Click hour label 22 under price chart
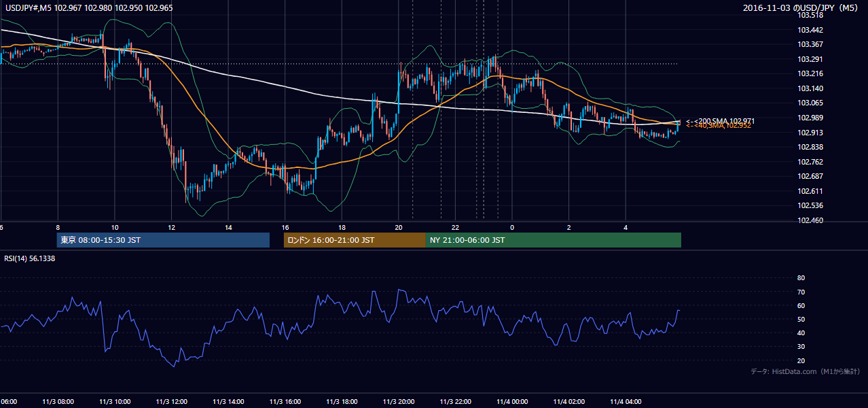The image size is (868, 408). (456, 227)
